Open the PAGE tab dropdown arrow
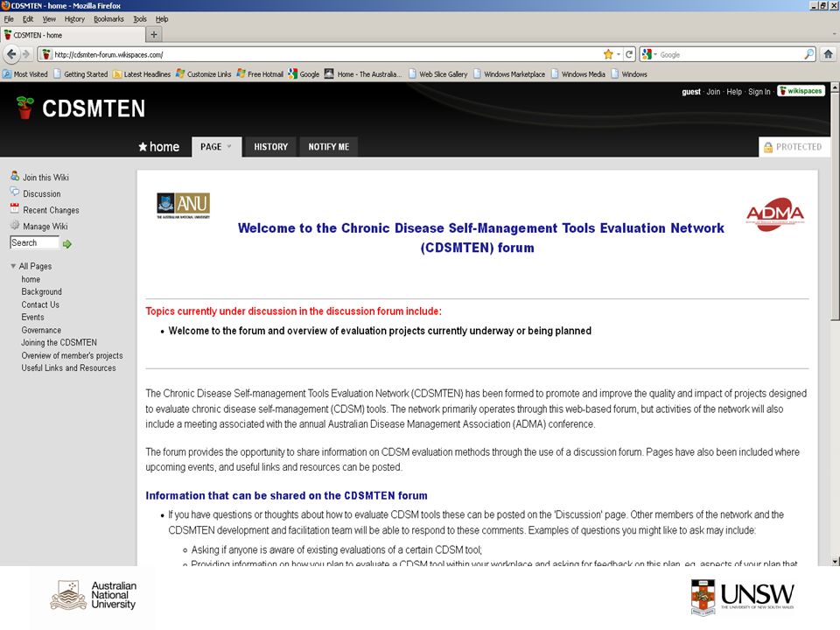This screenshot has height=630, width=840. click(x=229, y=146)
